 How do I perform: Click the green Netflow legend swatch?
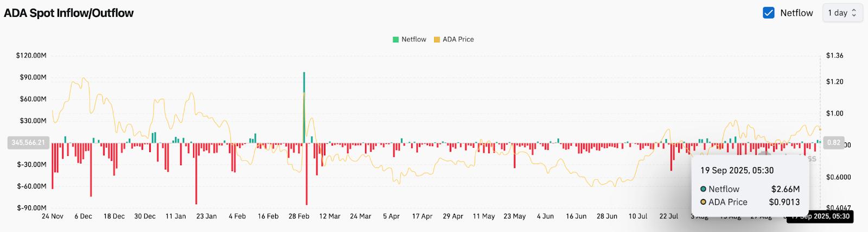[x=395, y=40]
